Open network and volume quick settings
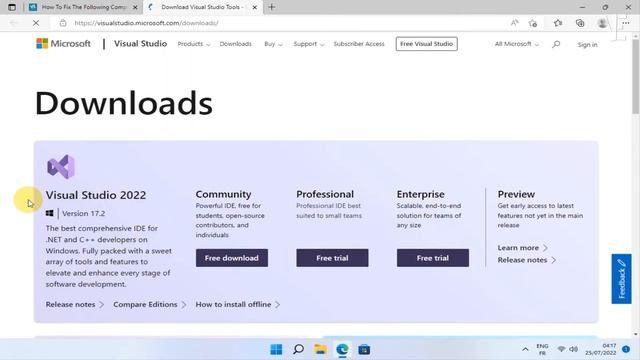This screenshot has width=640, height=360. click(x=567, y=349)
